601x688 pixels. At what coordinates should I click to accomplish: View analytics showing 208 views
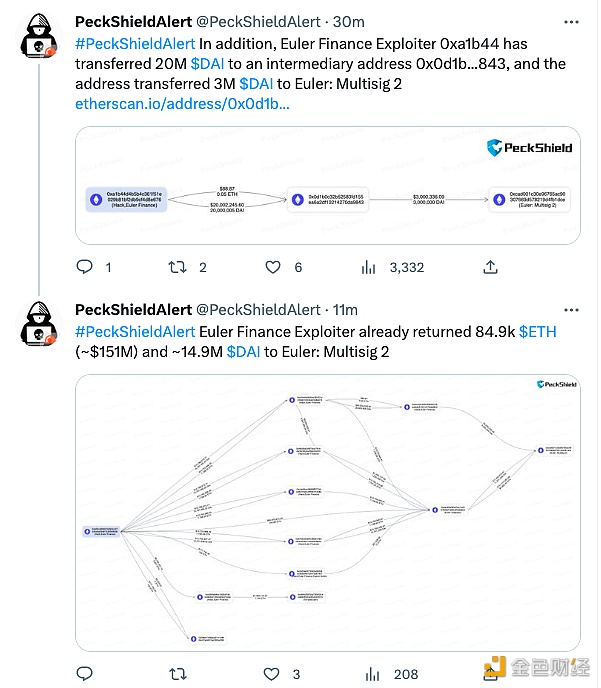(368, 674)
